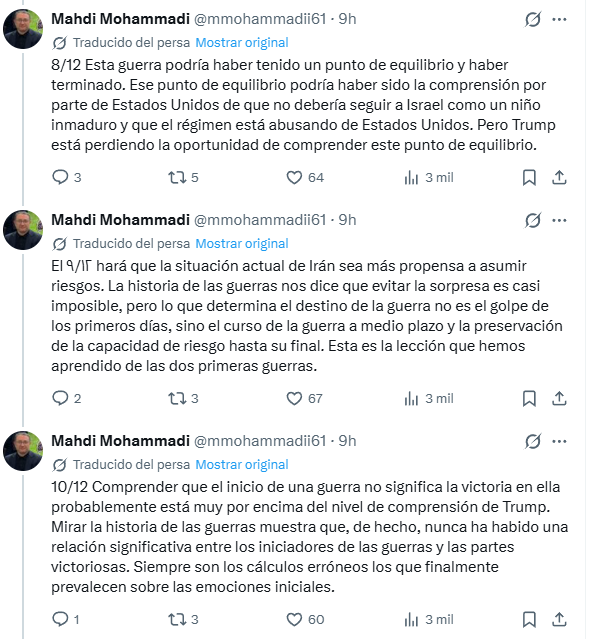Bookmark the 8/12 tweet
The height and width of the screenshot is (639, 591).
[529, 178]
